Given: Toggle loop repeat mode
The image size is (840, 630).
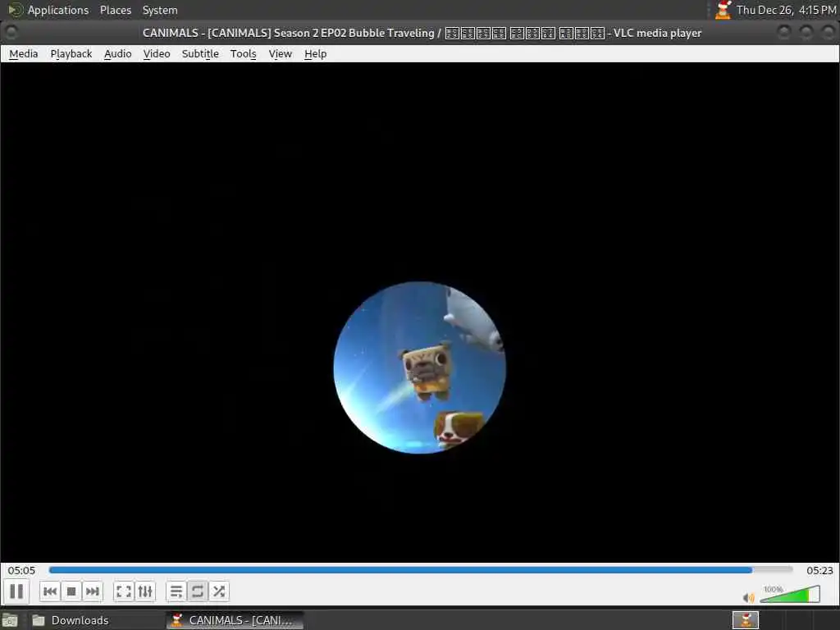Looking at the screenshot, I should [x=198, y=591].
